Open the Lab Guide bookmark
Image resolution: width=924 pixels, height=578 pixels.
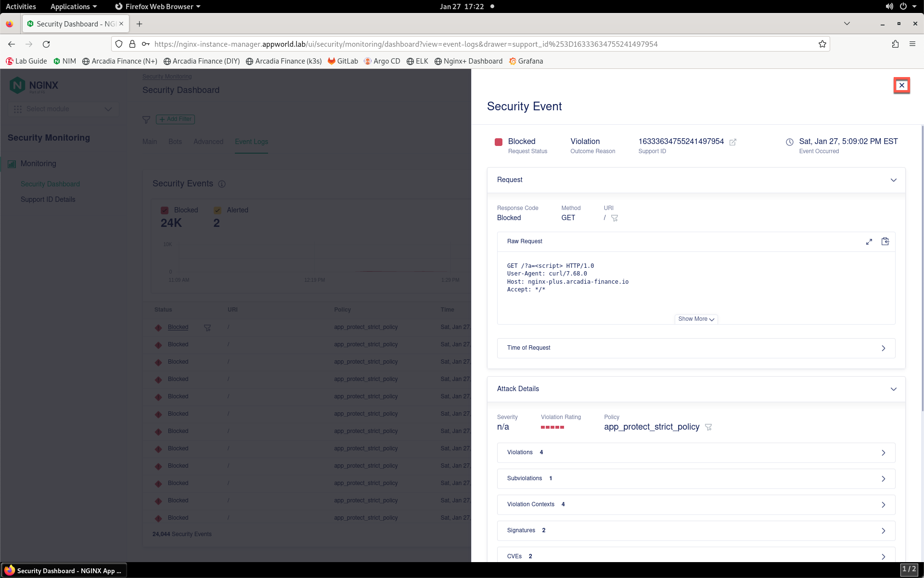coord(26,61)
